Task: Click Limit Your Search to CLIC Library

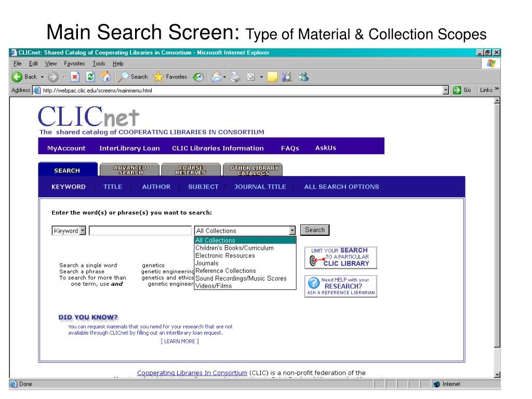Action: [341, 258]
